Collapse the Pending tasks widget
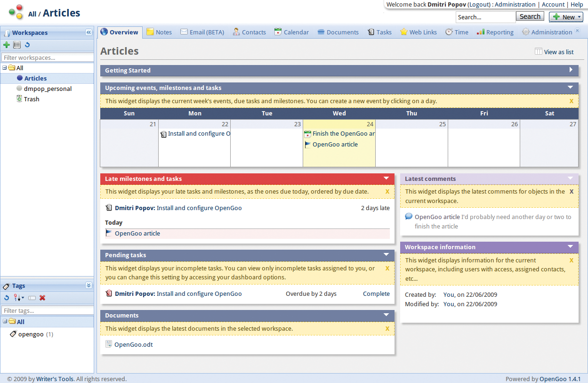 pyautogui.click(x=387, y=254)
